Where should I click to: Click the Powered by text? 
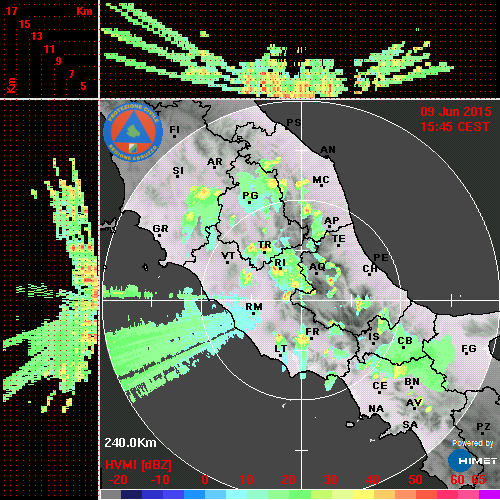coord(473,443)
